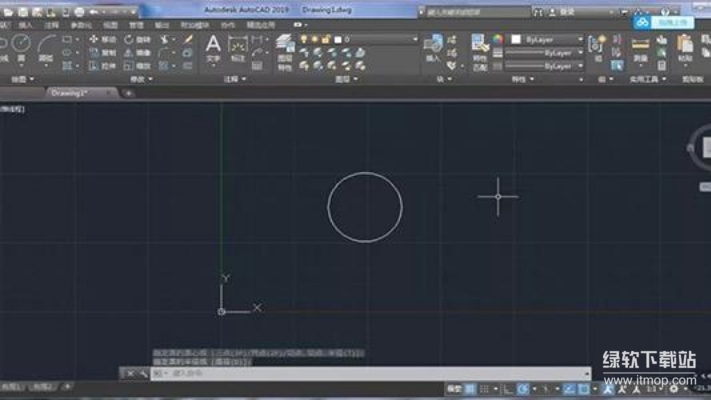This screenshot has height=400, width=711.
Task: Expand the Draw (绘图) panel
Action: tap(23, 79)
